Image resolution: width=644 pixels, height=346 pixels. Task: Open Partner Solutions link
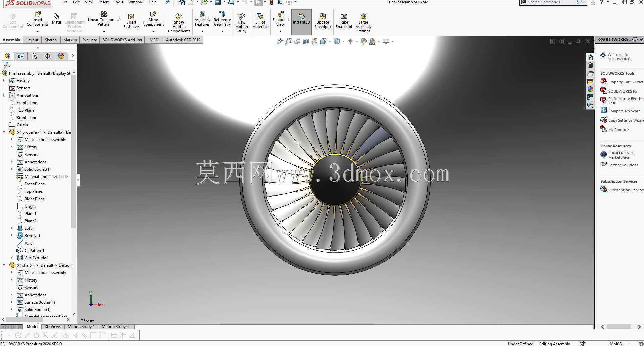click(619, 165)
